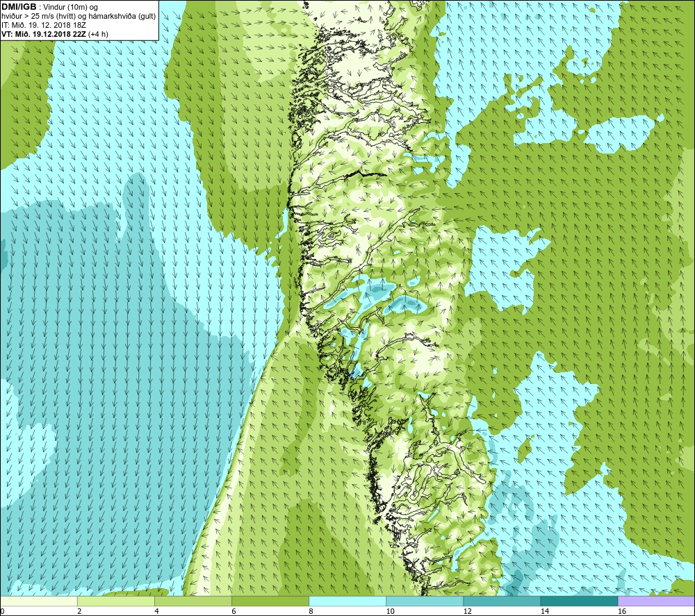695x616 pixels.
Task: Click the scale label '8'
Action: [311, 611]
